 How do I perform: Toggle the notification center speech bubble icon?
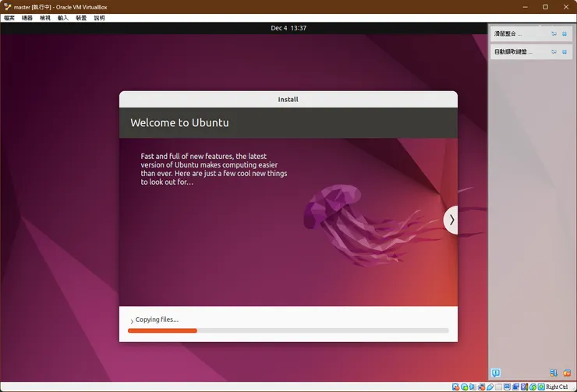[x=496, y=373]
